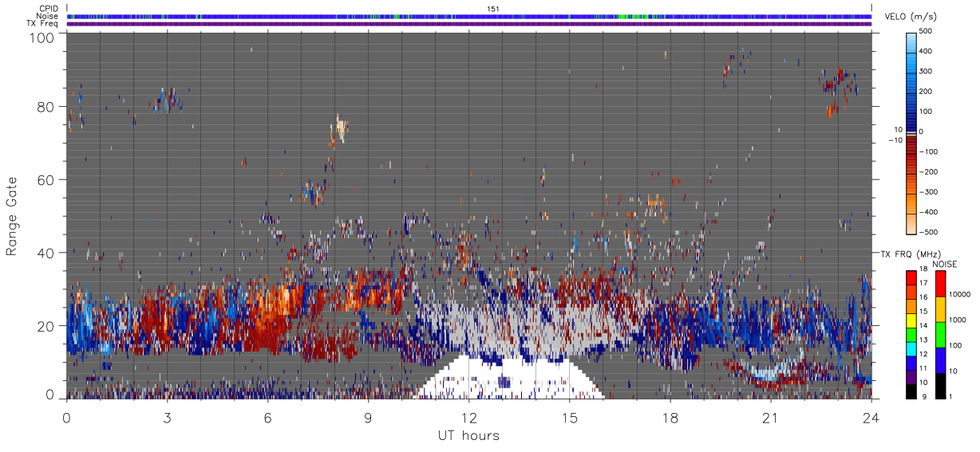This screenshot has width=980, height=452.
Task: Click the '−200' label on velocity scale
Action: pos(927,171)
